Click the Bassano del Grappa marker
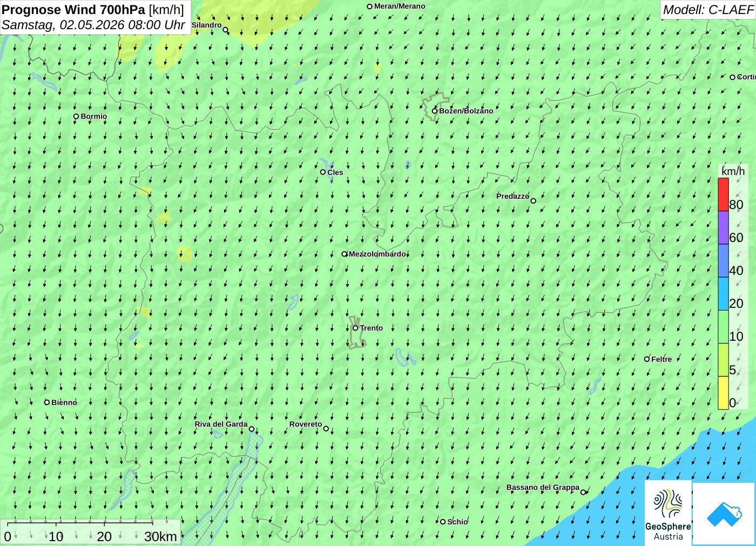 583,492
